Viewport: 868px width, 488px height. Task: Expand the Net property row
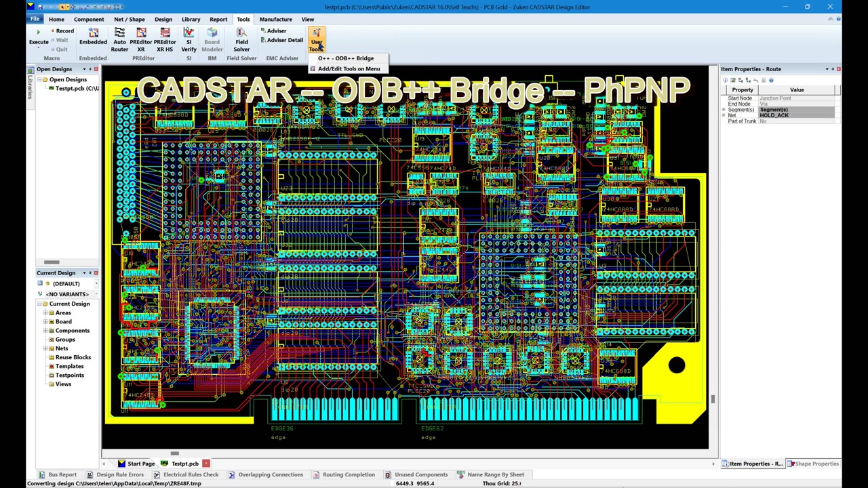click(x=724, y=115)
